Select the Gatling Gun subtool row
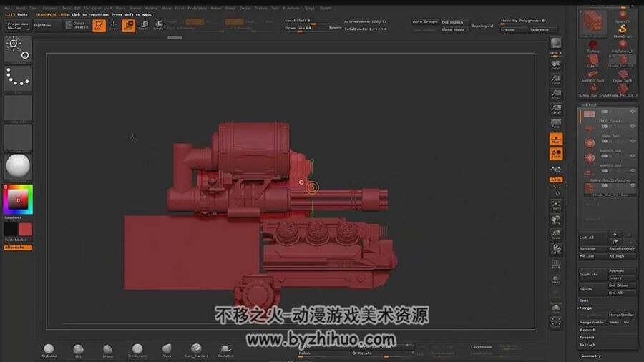This screenshot has width=644, height=362. tap(608, 173)
